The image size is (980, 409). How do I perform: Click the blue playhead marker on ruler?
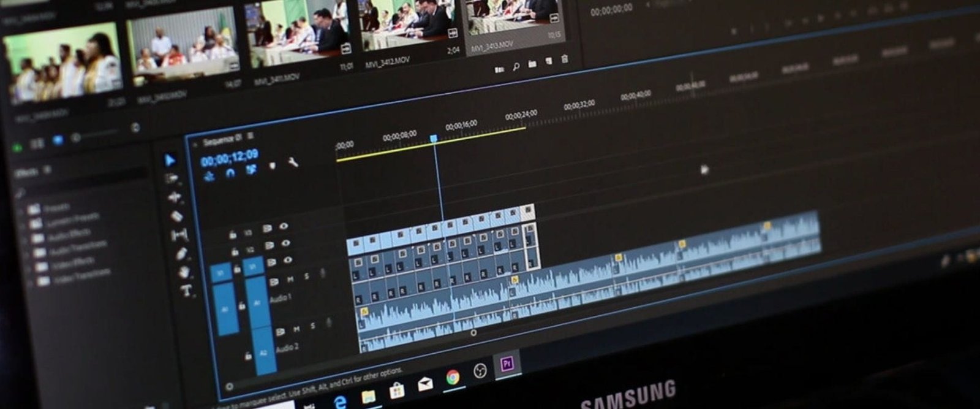(x=434, y=139)
